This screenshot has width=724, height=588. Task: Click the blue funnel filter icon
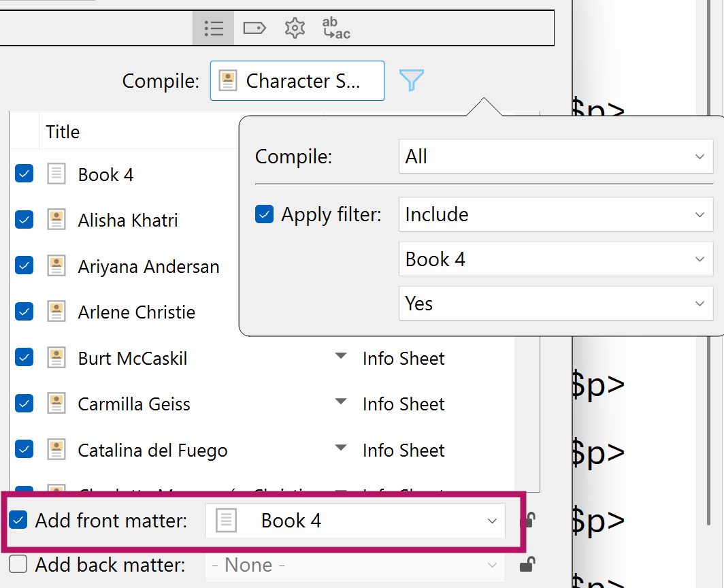(411, 80)
